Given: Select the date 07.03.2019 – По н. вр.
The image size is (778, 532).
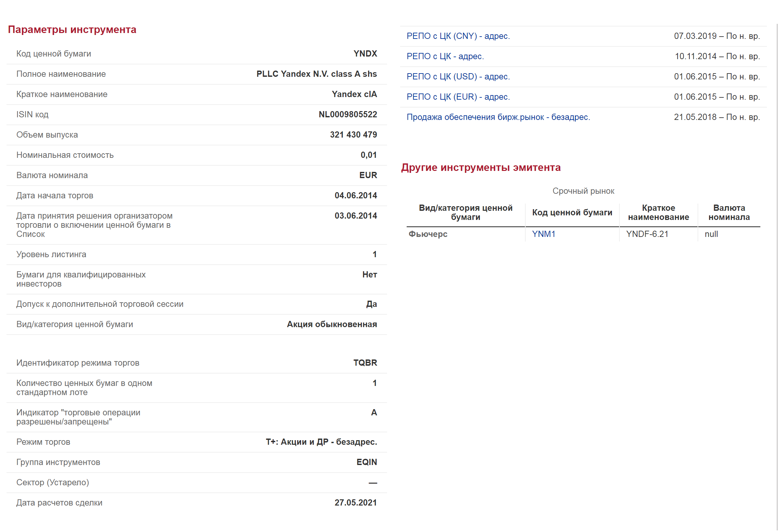Looking at the screenshot, I should tap(717, 36).
